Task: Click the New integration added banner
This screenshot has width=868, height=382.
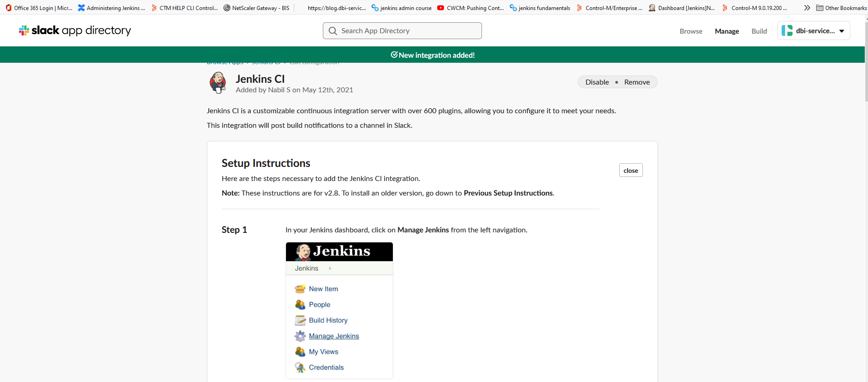Action: coord(432,55)
